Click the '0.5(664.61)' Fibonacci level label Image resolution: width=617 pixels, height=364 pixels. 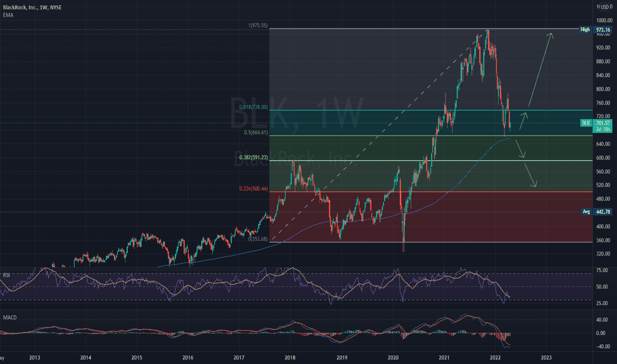tap(256, 132)
